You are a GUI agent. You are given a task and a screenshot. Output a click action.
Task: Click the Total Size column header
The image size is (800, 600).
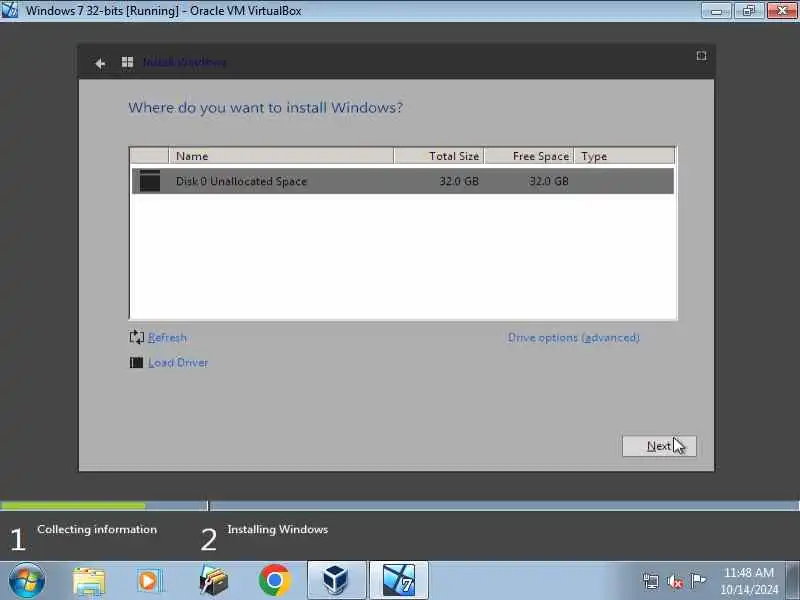pos(439,156)
